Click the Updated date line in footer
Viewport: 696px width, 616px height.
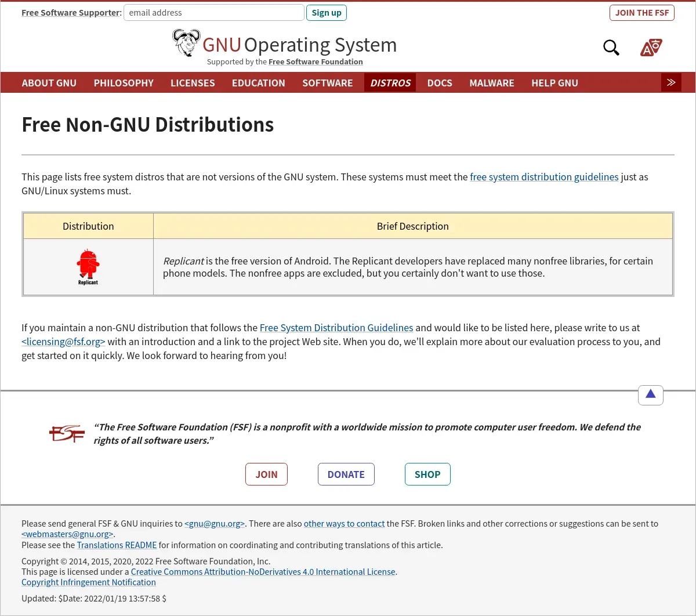click(94, 599)
